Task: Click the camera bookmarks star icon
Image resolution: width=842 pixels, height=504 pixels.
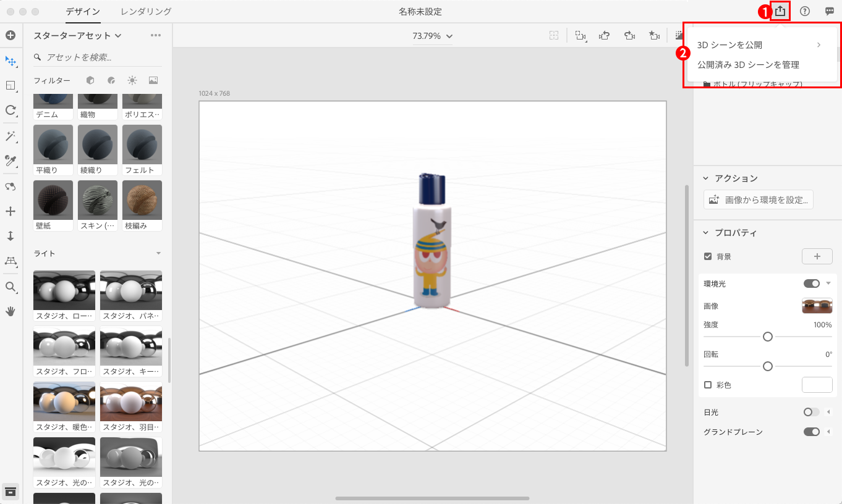Action: coord(654,36)
